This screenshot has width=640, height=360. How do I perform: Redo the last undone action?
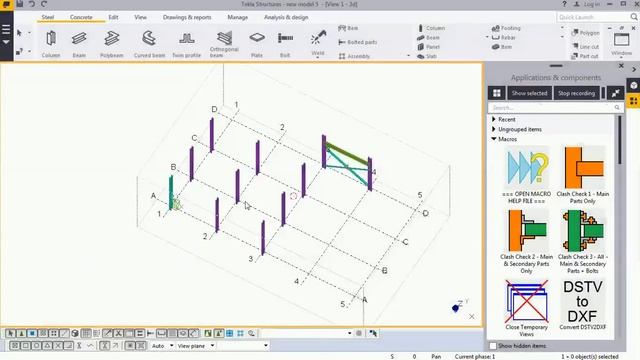pos(44,4)
